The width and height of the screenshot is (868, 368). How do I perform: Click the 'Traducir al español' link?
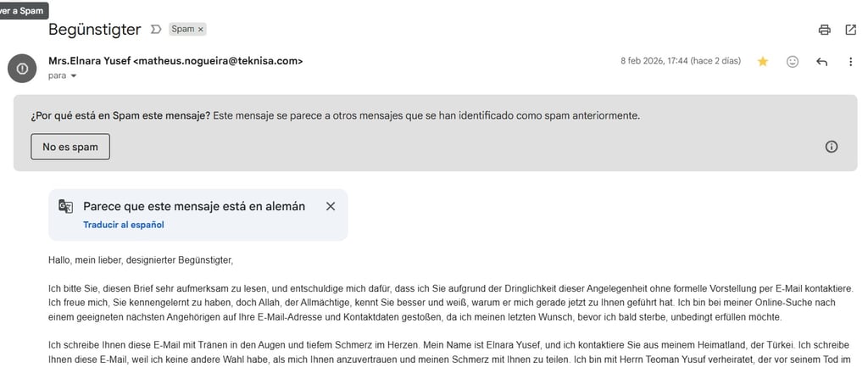click(x=124, y=225)
